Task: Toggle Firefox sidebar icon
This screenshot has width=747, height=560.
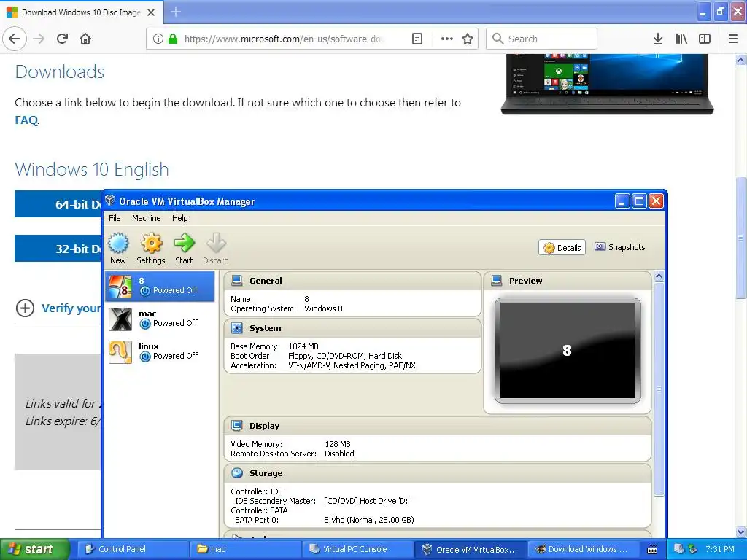Action: click(x=705, y=39)
